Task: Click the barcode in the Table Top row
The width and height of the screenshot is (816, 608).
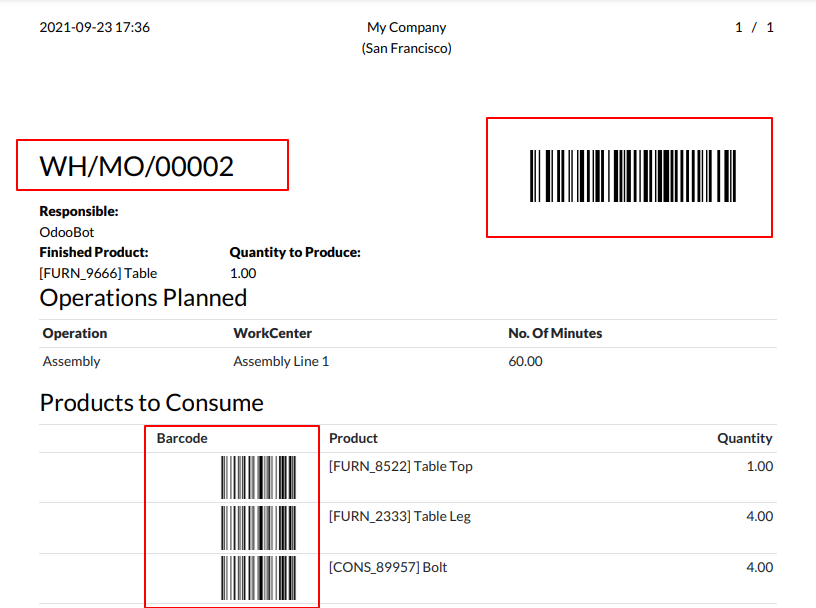Action: 259,477
